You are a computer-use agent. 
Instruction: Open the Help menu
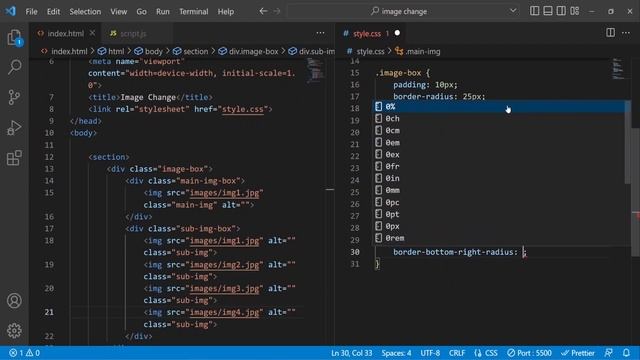pos(226,11)
